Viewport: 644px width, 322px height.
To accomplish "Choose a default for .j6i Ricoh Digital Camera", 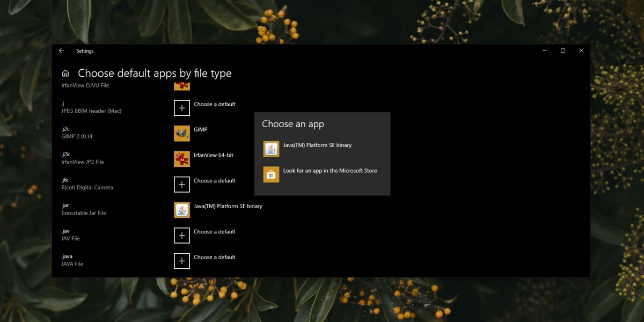I will 214,181.
